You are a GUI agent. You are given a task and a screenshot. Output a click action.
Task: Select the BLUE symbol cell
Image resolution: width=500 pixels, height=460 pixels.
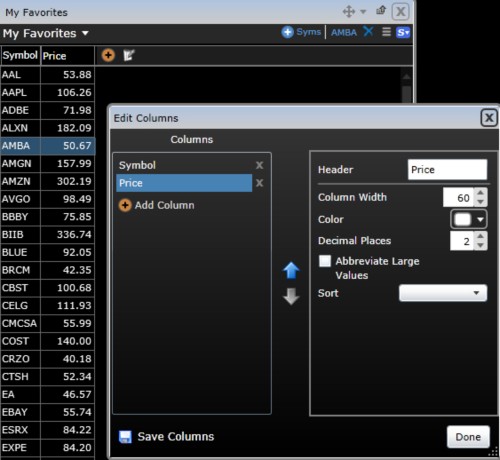20,252
